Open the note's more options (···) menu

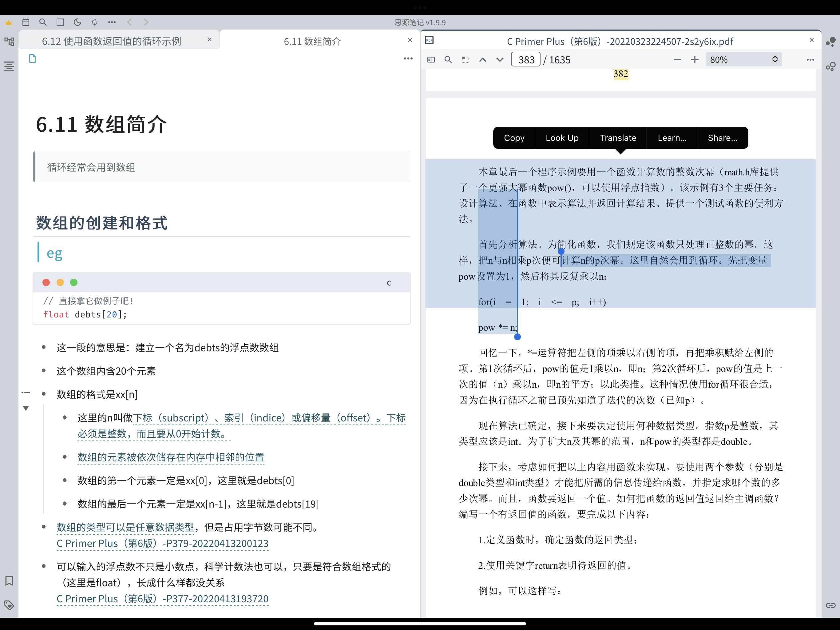[x=408, y=58]
